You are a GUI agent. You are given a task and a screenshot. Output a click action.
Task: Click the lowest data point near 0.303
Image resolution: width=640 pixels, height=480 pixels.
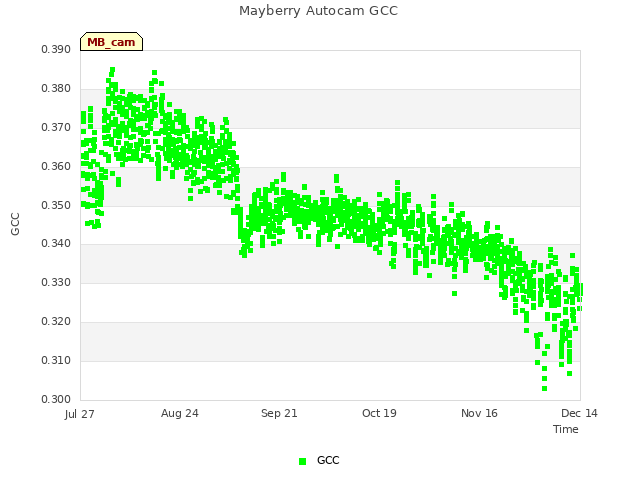coord(544,389)
